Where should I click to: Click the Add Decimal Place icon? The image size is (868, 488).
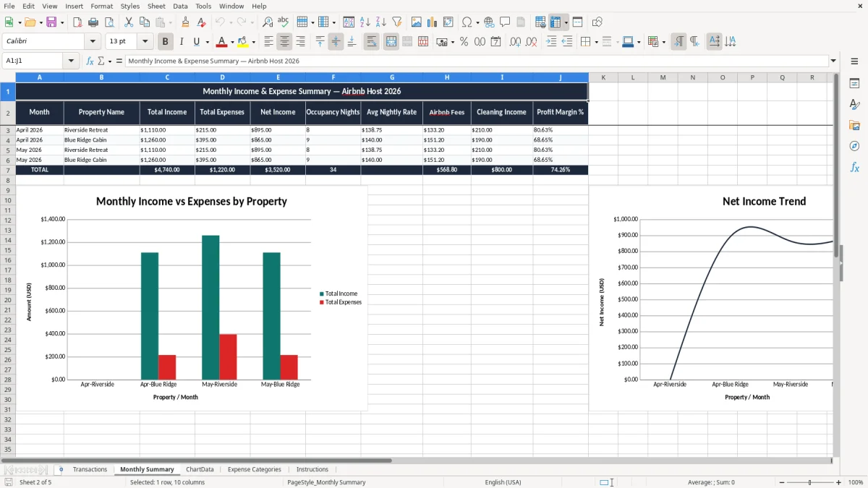(x=516, y=42)
